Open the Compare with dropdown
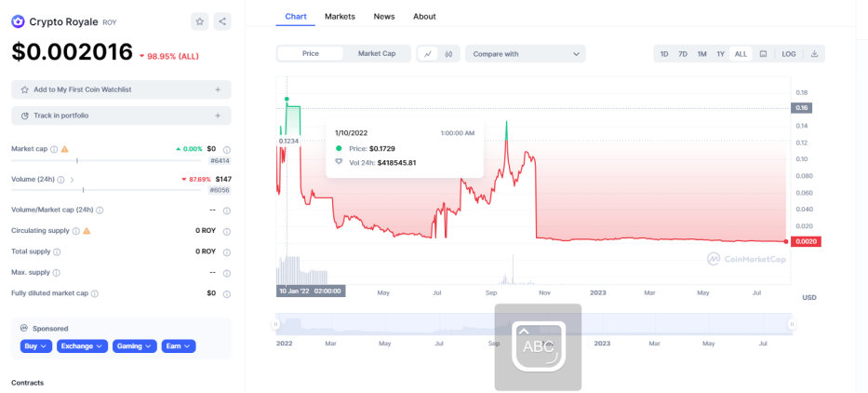The image size is (868, 393). (x=526, y=54)
